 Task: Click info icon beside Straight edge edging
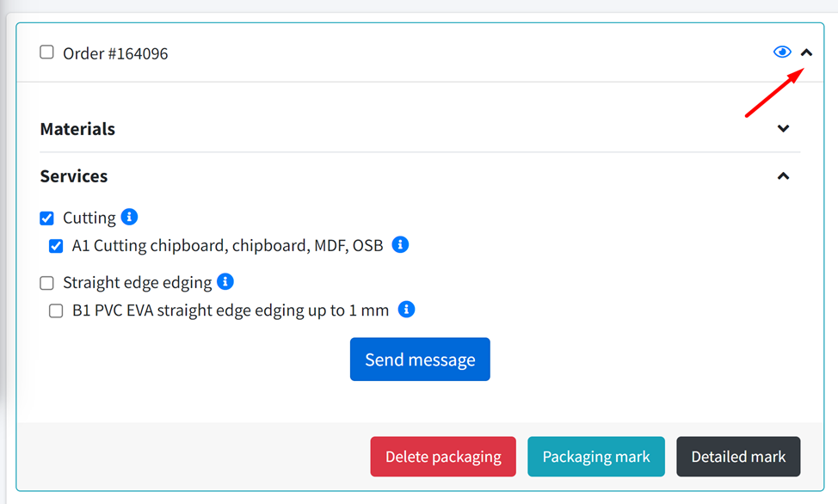(225, 281)
